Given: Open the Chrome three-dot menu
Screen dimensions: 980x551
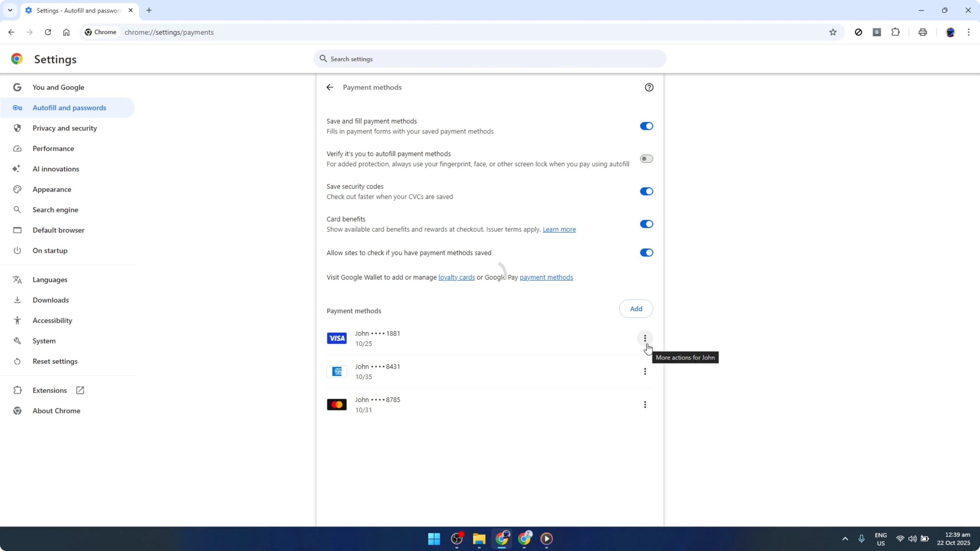Looking at the screenshot, I should click(x=969, y=32).
